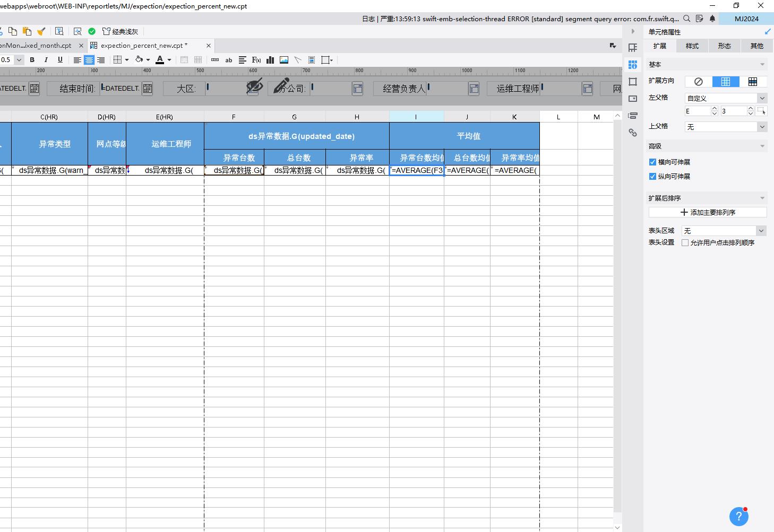Align cell text to the right
The height and width of the screenshot is (532, 774).
coord(100,60)
